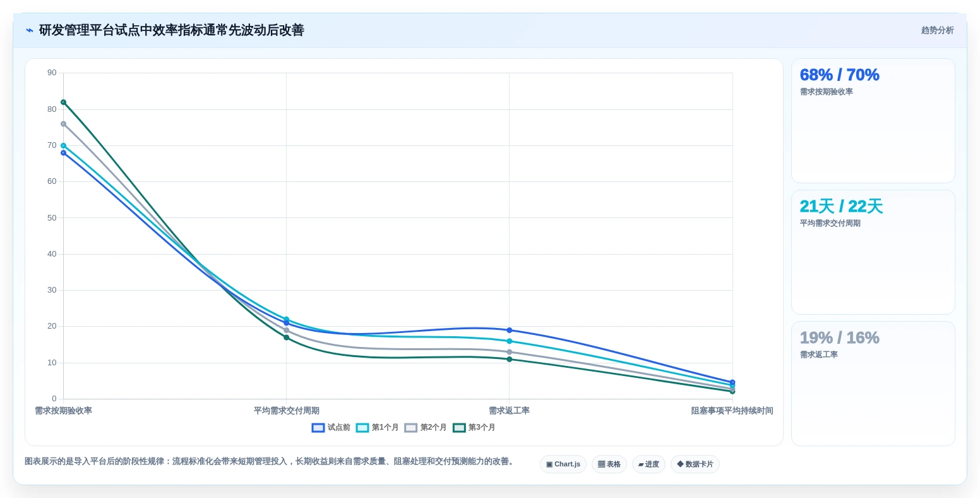Click the cyan 第1个月 legend color box
This screenshot has height=498, width=980.
click(362, 428)
